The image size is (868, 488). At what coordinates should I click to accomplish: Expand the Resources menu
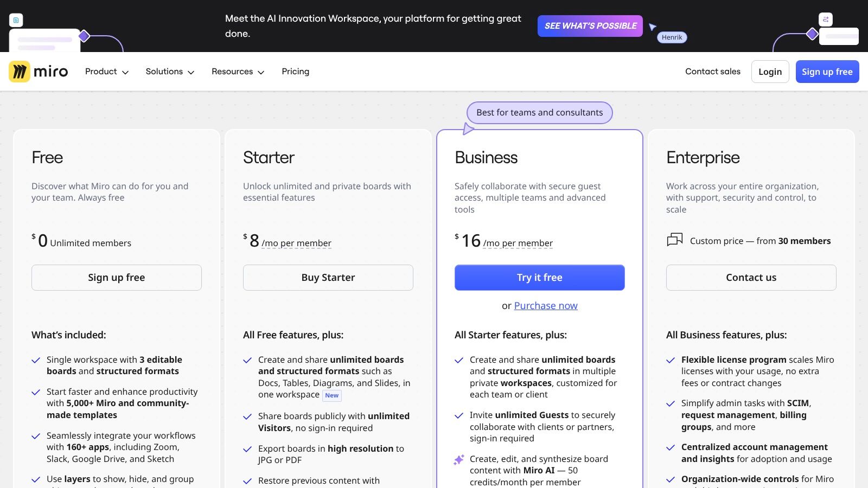(x=238, y=72)
